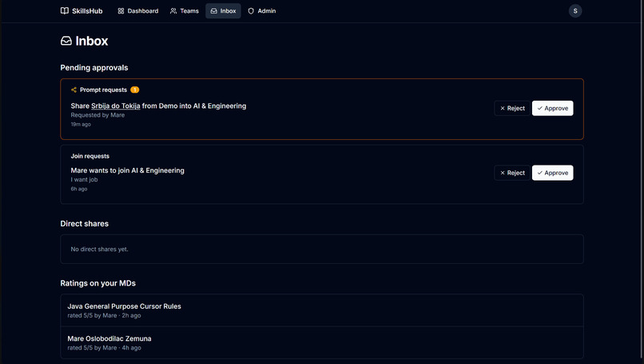Approve Mare's join request for AI & Engineering

(x=552, y=173)
